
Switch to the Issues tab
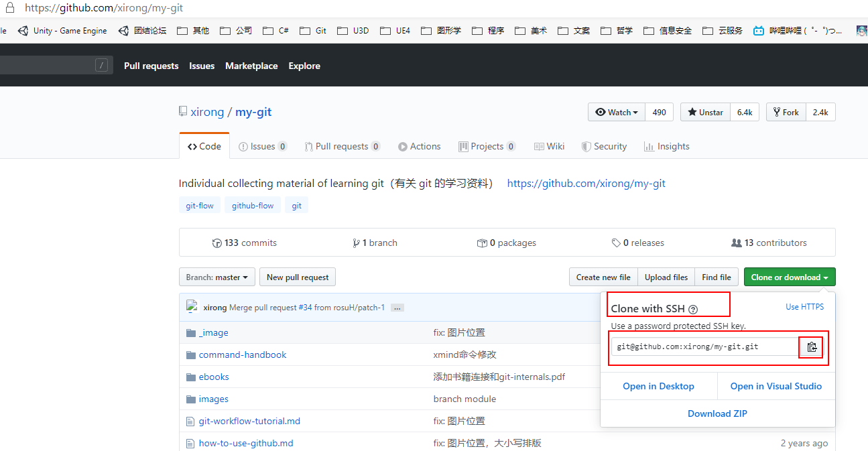263,147
